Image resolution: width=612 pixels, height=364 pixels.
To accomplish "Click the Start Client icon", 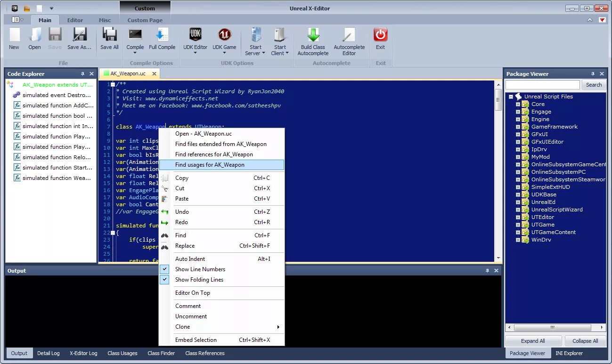I will pyautogui.click(x=280, y=35).
